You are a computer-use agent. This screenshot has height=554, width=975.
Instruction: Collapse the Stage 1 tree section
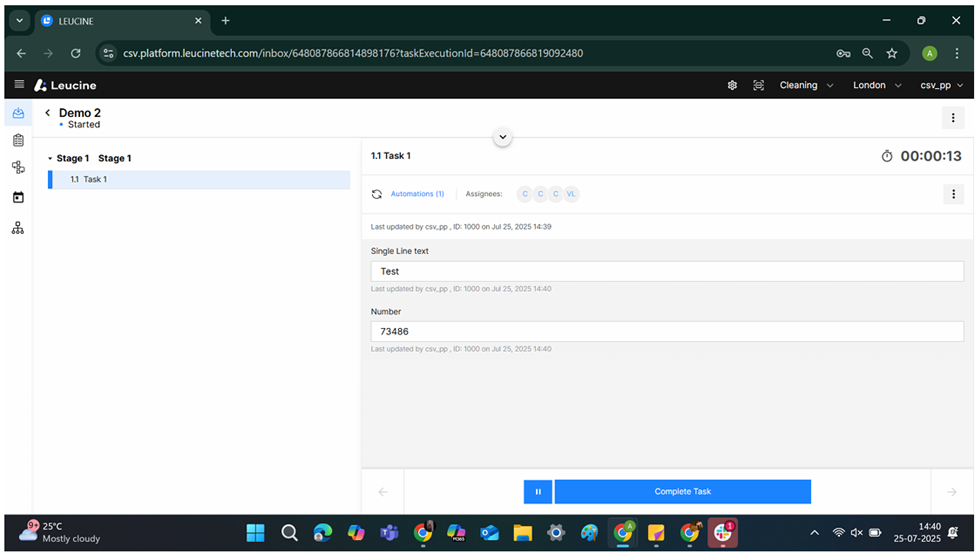pyautogui.click(x=51, y=159)
